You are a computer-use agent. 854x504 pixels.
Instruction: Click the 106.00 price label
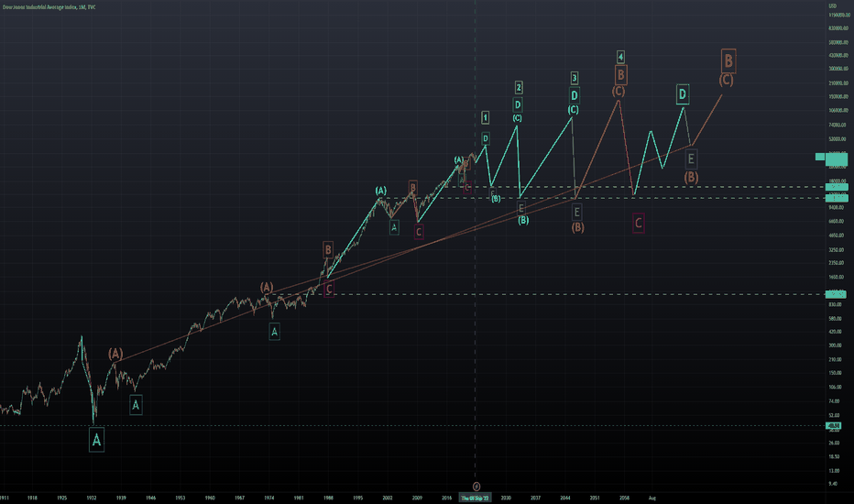pos(835,387)
